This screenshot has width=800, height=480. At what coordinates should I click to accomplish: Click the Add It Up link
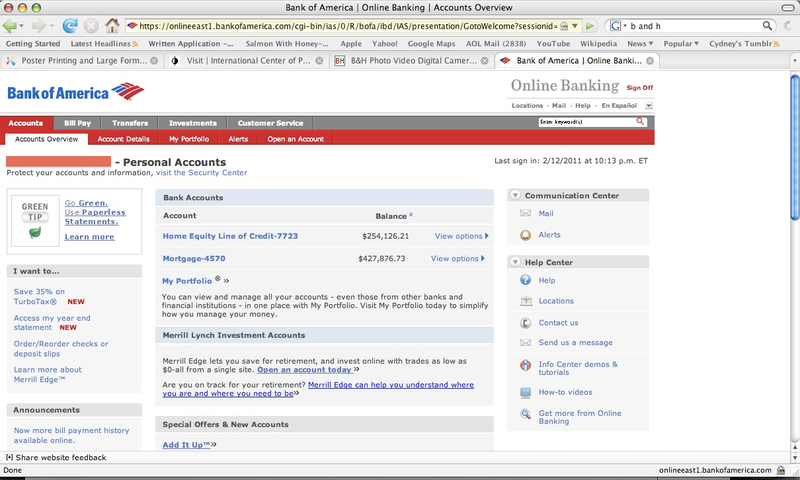(186, 445)
